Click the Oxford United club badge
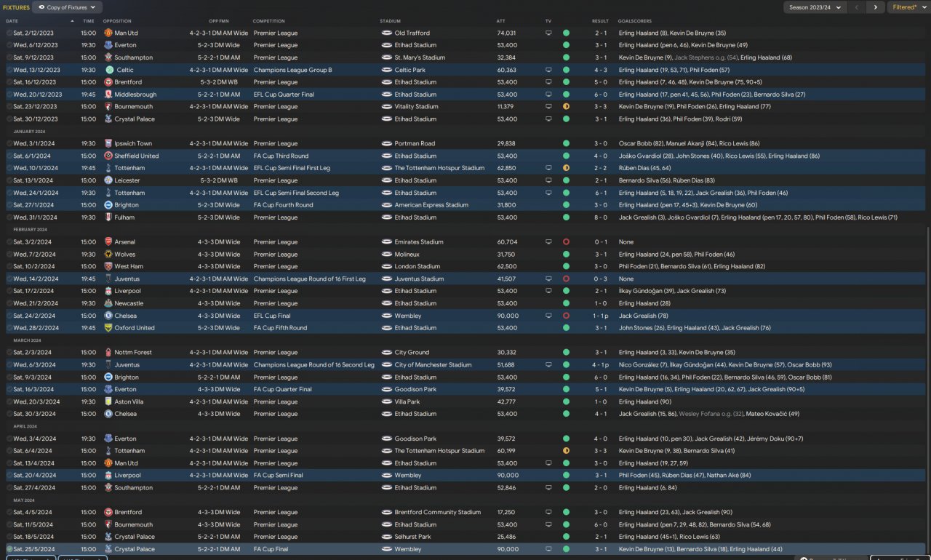 click(x=108, y=328)
